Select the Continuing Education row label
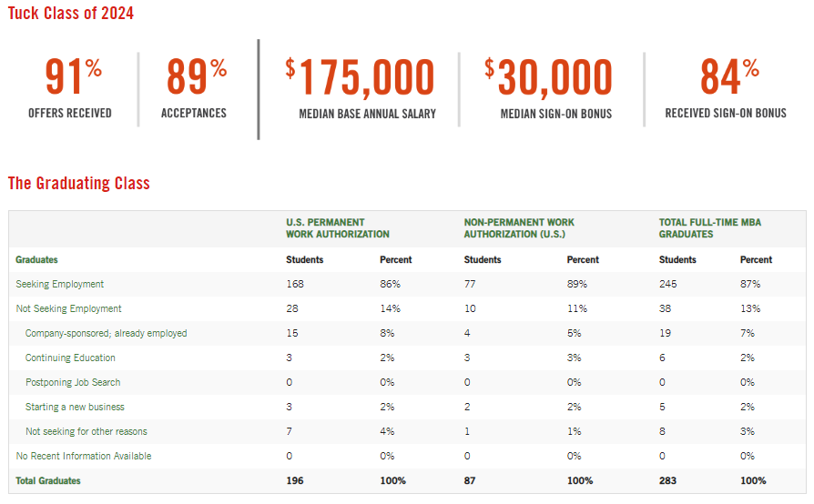Viewport: 814px width, 504px height. point(70,358)
